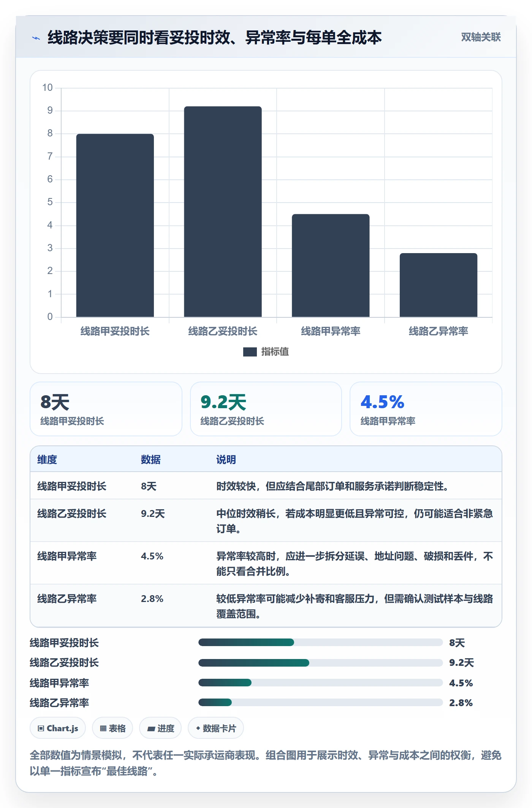The image size is (532, 808).
Task: Select the 2.8% cell in the table
Action: click(x=152, y=599)
